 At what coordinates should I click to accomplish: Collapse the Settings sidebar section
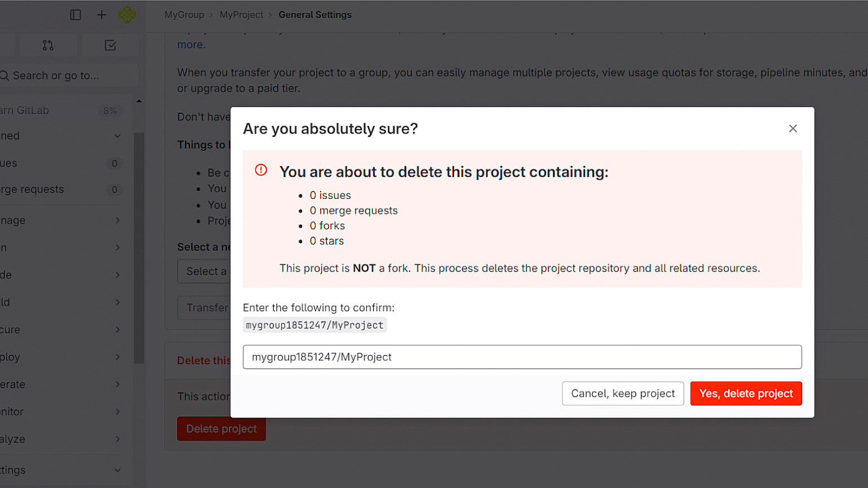pos(62,470)
